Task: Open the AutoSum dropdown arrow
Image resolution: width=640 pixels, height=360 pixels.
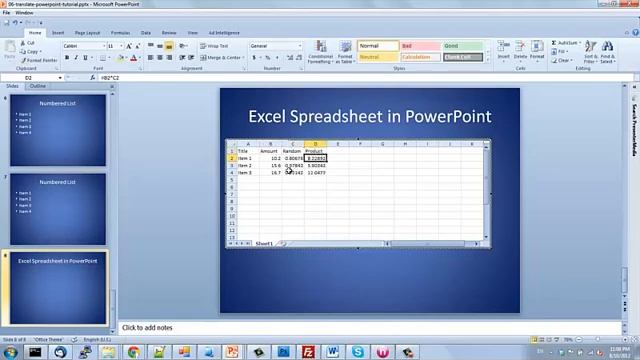Action: point(580,43)
